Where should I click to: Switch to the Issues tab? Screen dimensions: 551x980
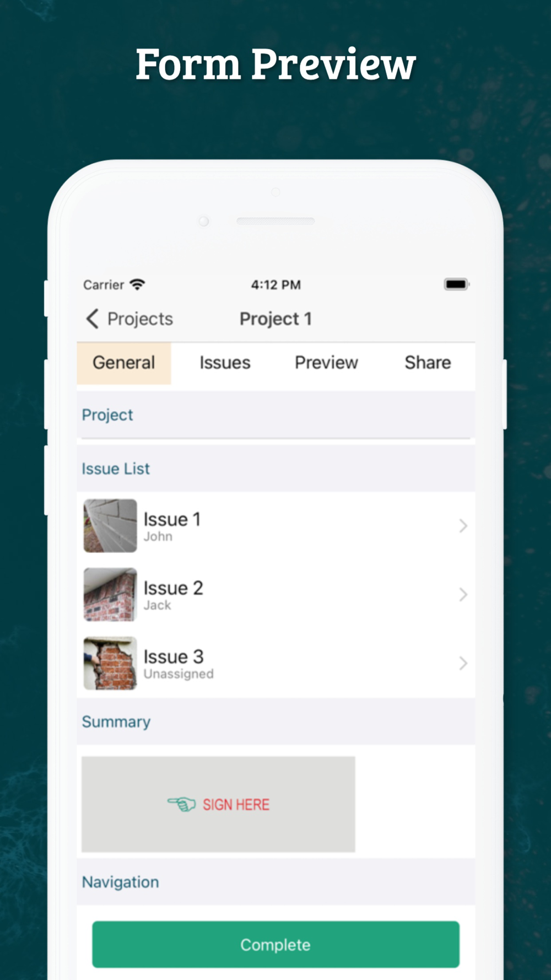225,363
